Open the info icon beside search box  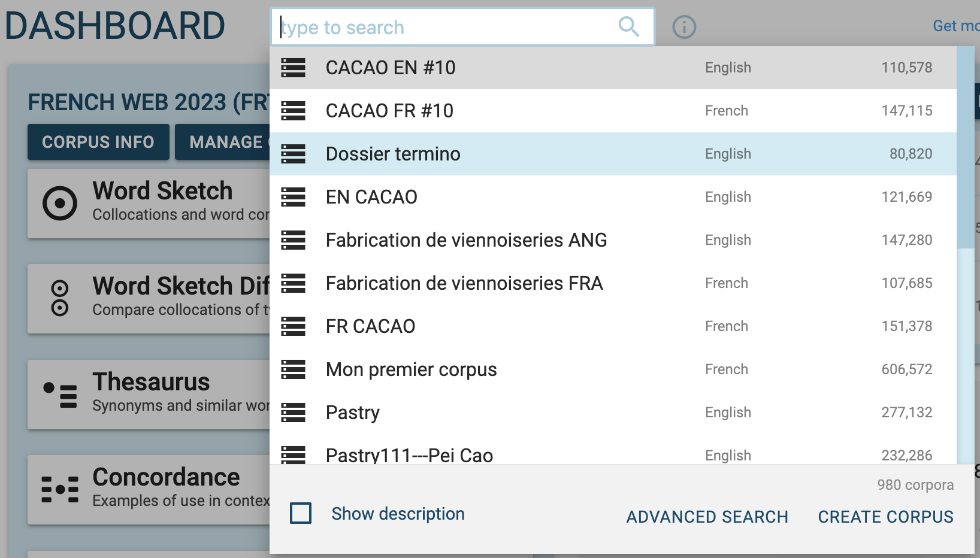(684, 27)
